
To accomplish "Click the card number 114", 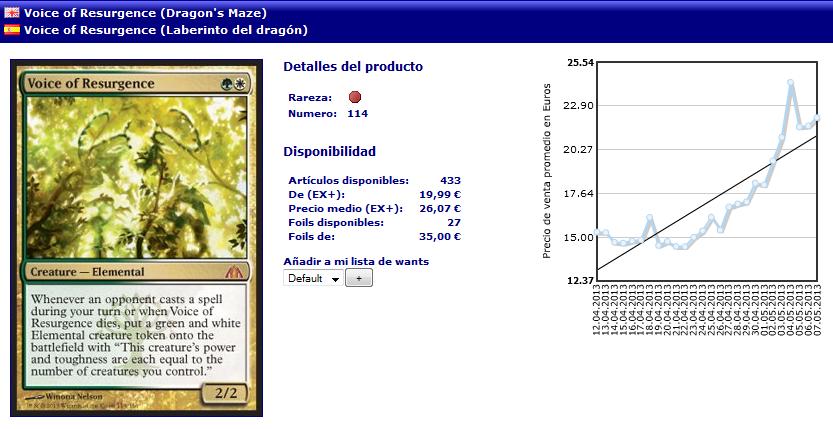I will (358, 114).
